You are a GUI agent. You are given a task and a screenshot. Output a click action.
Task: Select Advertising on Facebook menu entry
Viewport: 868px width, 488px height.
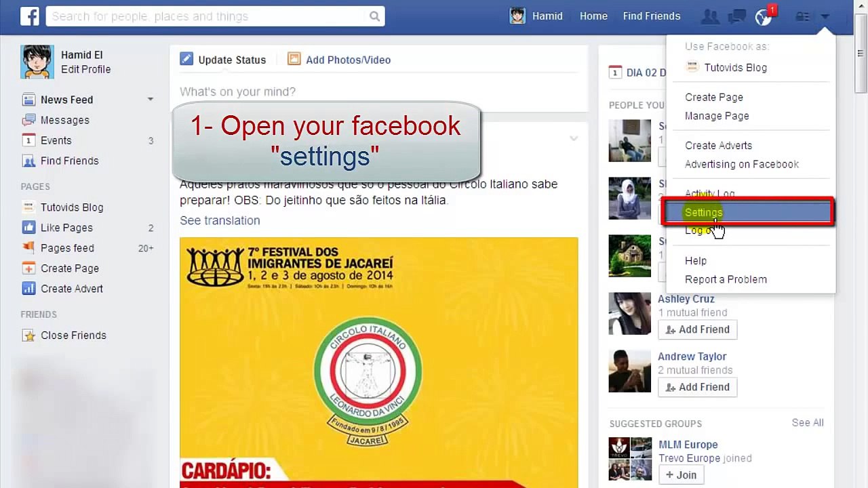pos(742,164)
